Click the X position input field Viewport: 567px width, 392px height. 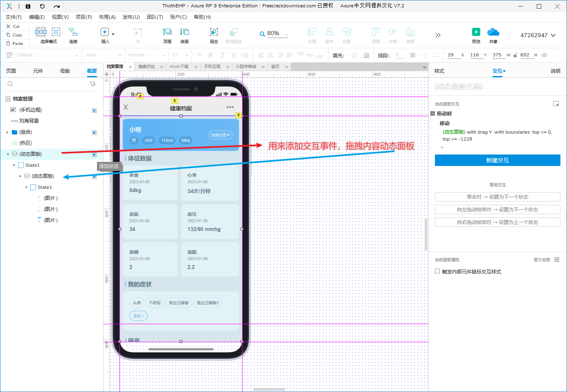point(453,55)
